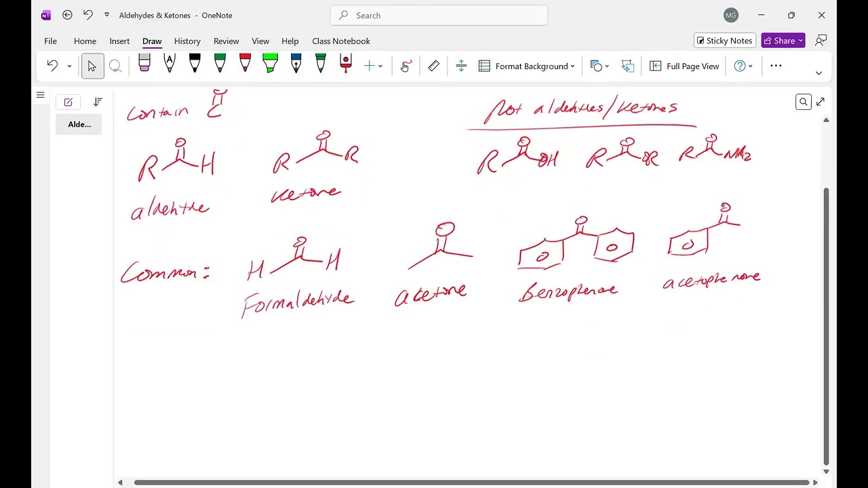
Task: Select the red pen
Action: point(245,64)
